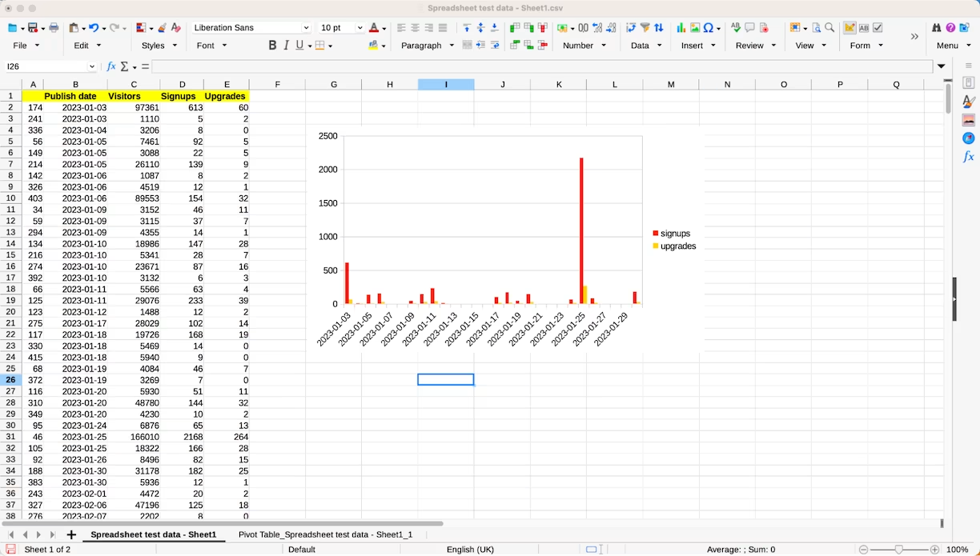Screen dimensions: 980x556
Task: Expand the font size dropdown
Action: tap(359, 26)
